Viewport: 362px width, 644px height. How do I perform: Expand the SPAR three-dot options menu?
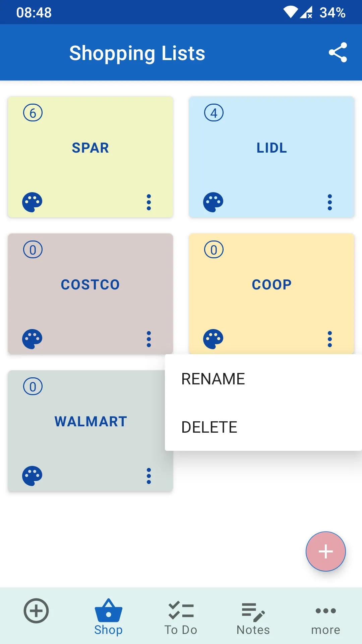pos(149,202)
